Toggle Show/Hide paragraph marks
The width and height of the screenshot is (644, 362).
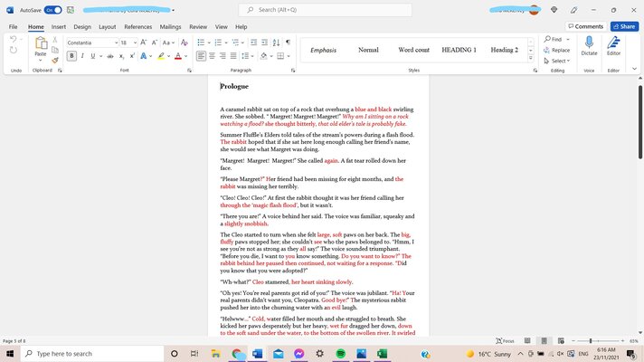tap(288, 43)
